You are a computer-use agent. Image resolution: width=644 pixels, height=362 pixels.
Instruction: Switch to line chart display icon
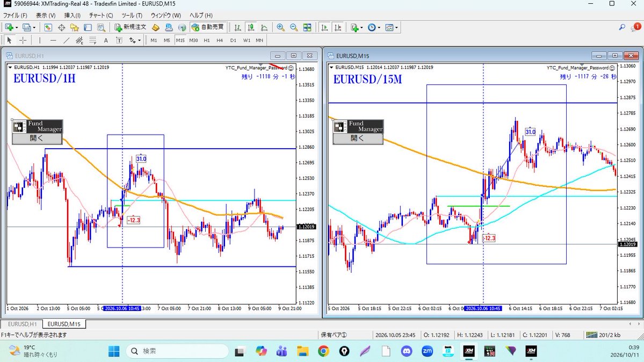coord(264,27)
